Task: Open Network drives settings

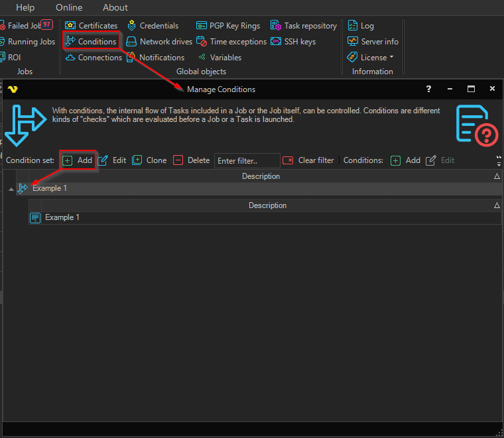Action: (x=159, y=42)
